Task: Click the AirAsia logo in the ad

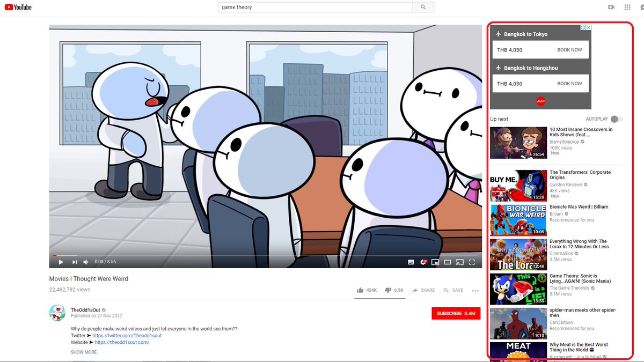Action: (x=541, y=101)
